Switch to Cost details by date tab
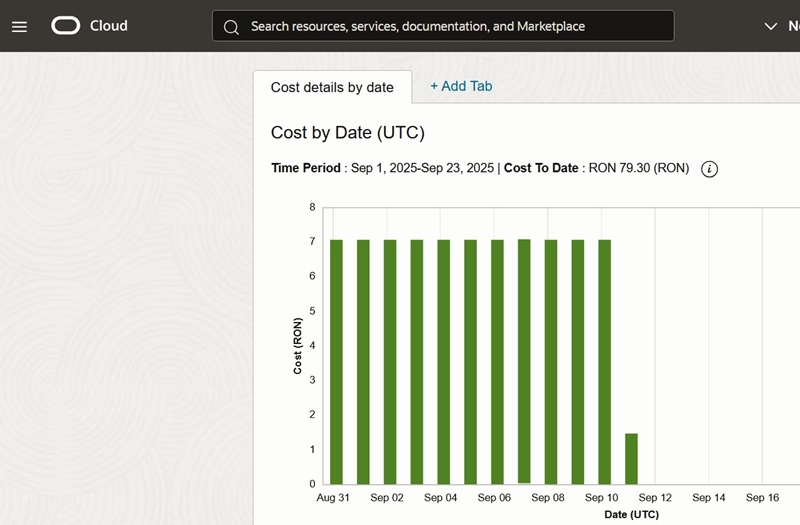This screenshot has height=525, width=800. pos(332,87)
